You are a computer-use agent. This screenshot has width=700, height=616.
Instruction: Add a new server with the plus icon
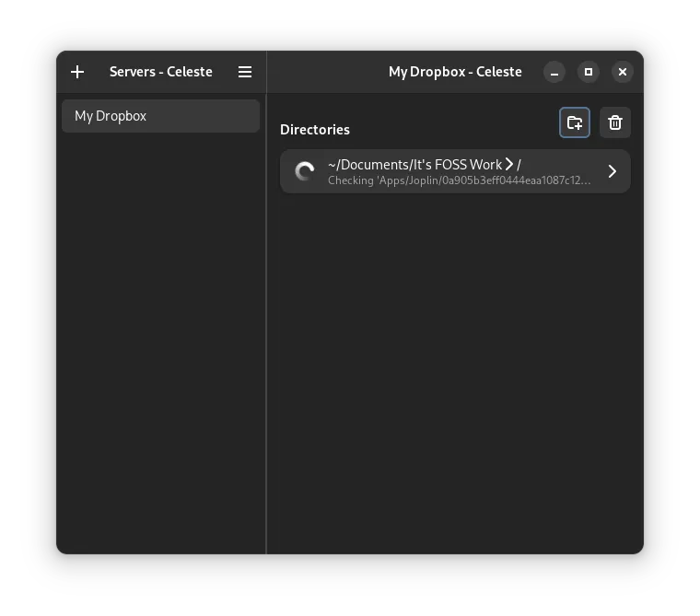pyautogui.click(x=77, y=72)
